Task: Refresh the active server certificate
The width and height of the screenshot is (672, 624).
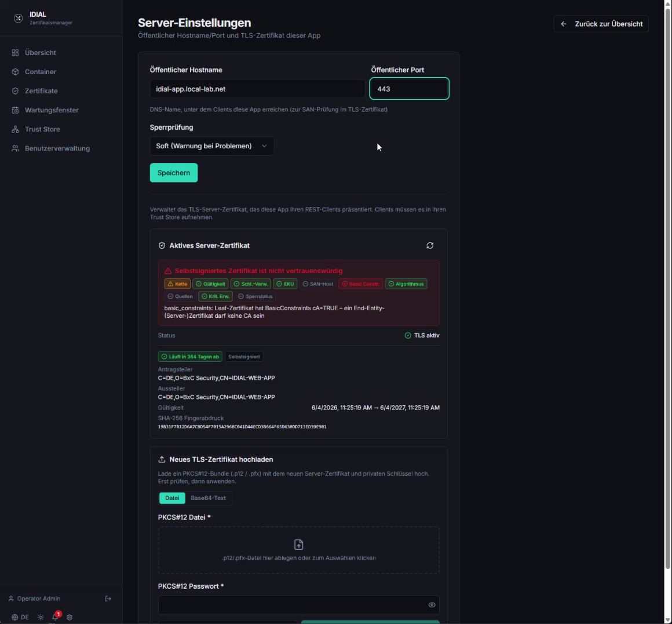Action: (430, 245)
